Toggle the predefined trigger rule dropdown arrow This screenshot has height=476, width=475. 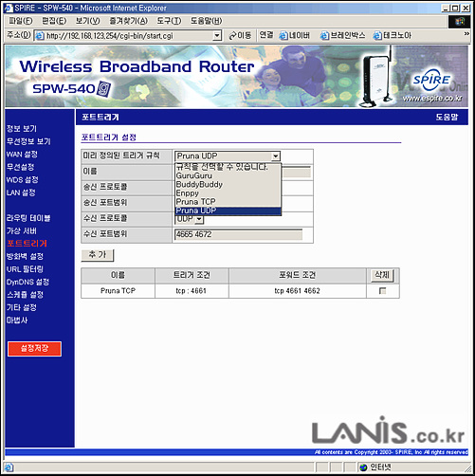(x=276, y=156)
